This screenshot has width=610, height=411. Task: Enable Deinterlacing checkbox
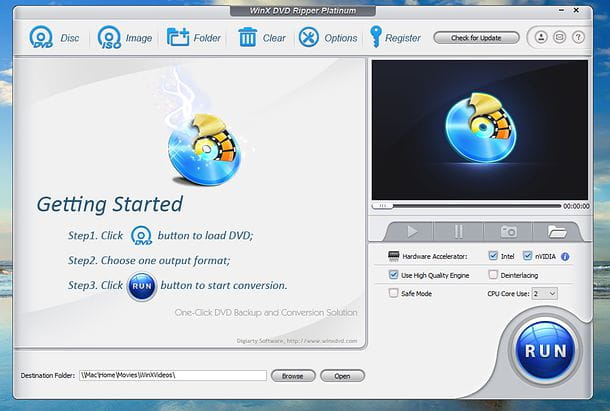pos(493,275)
